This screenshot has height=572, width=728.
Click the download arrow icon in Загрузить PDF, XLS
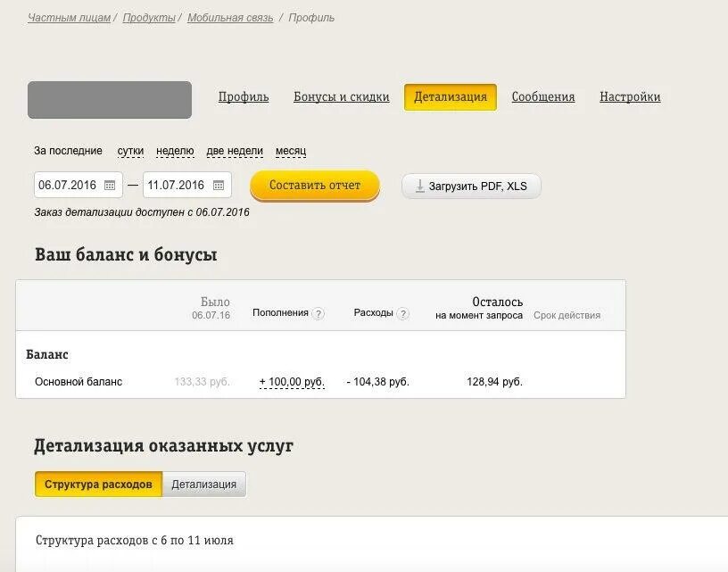tap(419, 186)
